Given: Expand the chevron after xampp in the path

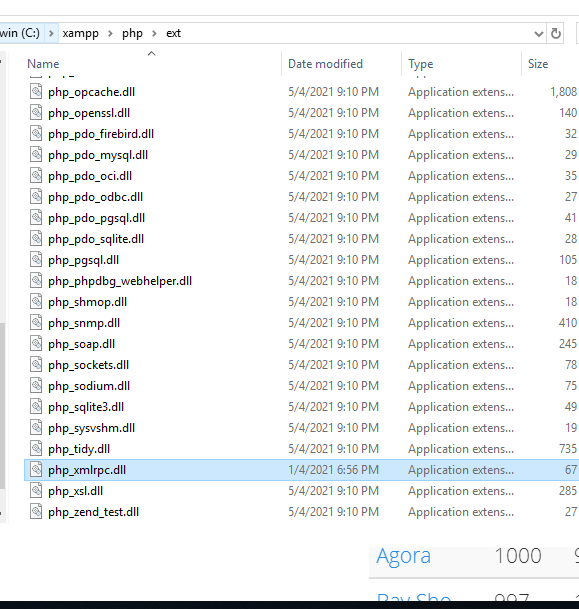Looking at the screenshot, I should coord(110,33).
